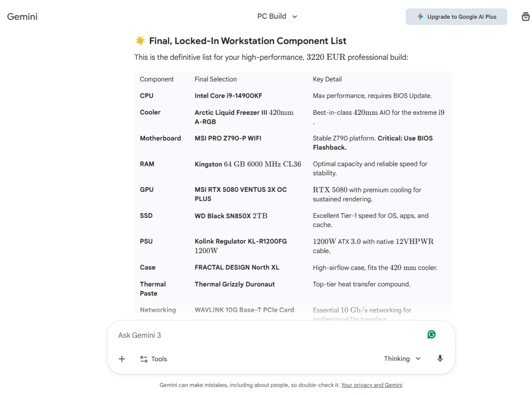Click the Gemini logo at top left
Screen dimensions: 532x395
pos(22,17)
